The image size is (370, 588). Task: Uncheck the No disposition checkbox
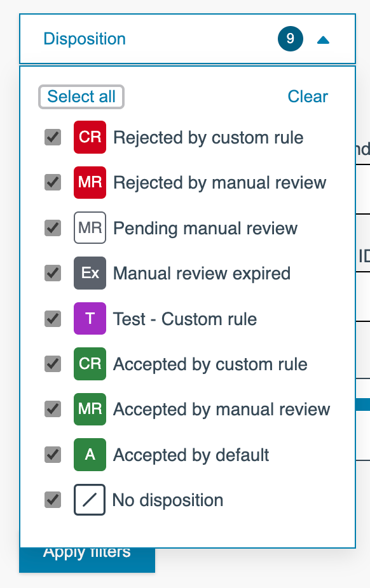[53, 500]
